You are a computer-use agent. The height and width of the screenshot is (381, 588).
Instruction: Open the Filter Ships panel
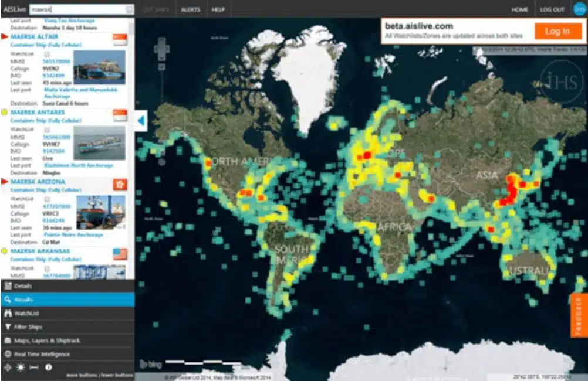(68, 326)
